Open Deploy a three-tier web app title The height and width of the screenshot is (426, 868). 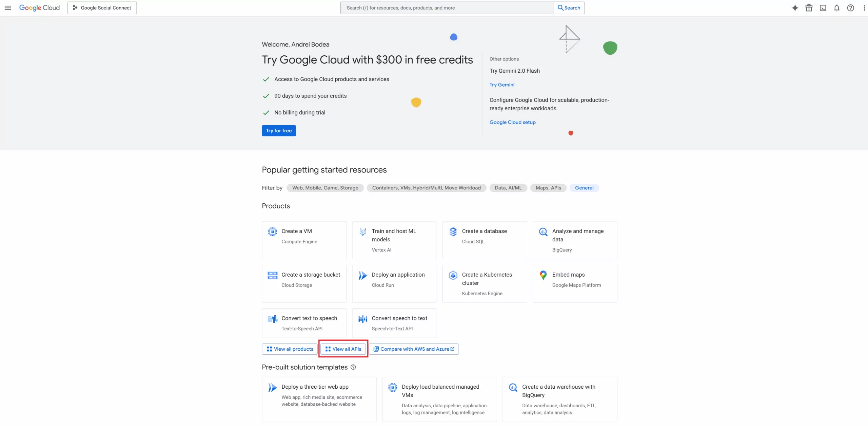coord(315,387)
